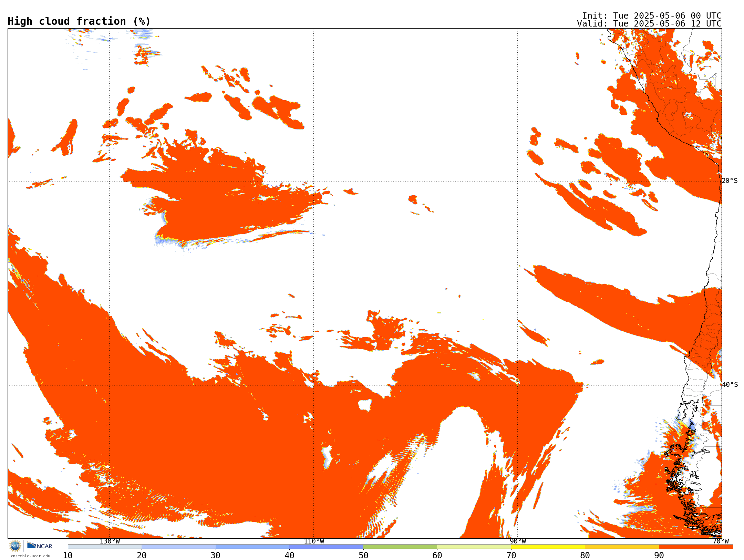
Task: Click the colorbar label '40'
Action: (x=289, y=556)
